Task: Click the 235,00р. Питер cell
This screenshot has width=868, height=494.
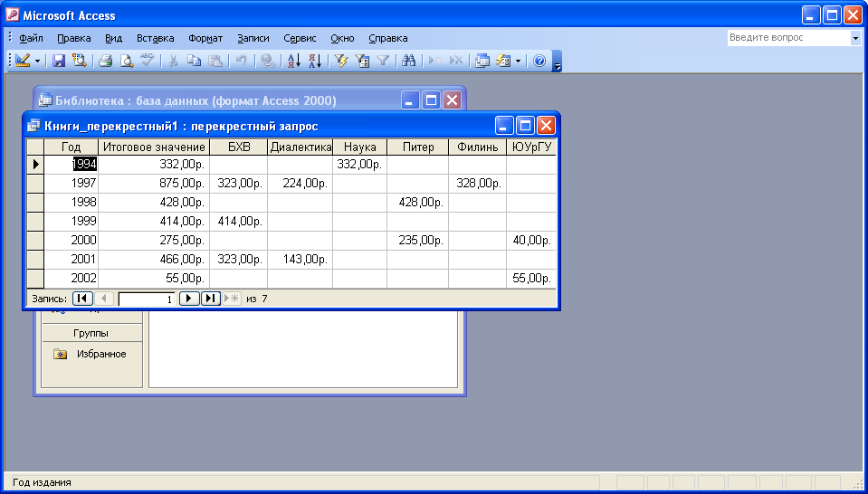Action: click(418, 240)
